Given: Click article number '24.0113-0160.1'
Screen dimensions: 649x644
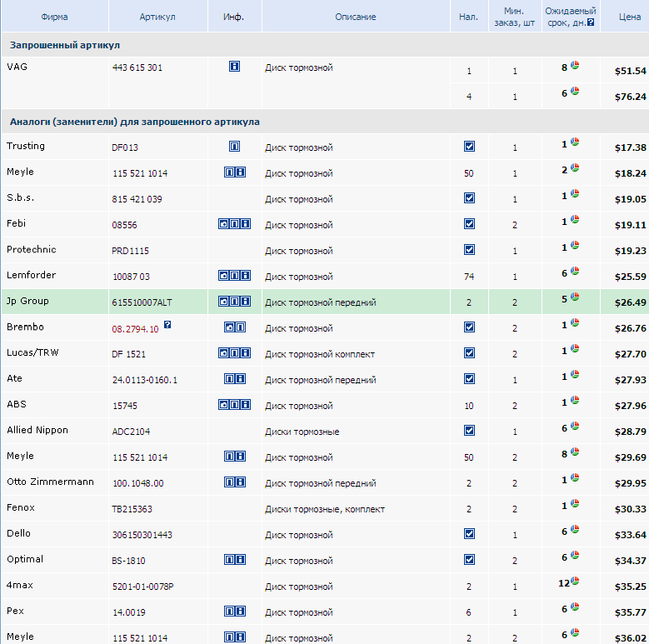Looking at the screenshot, I should click(x=144, y=380).
